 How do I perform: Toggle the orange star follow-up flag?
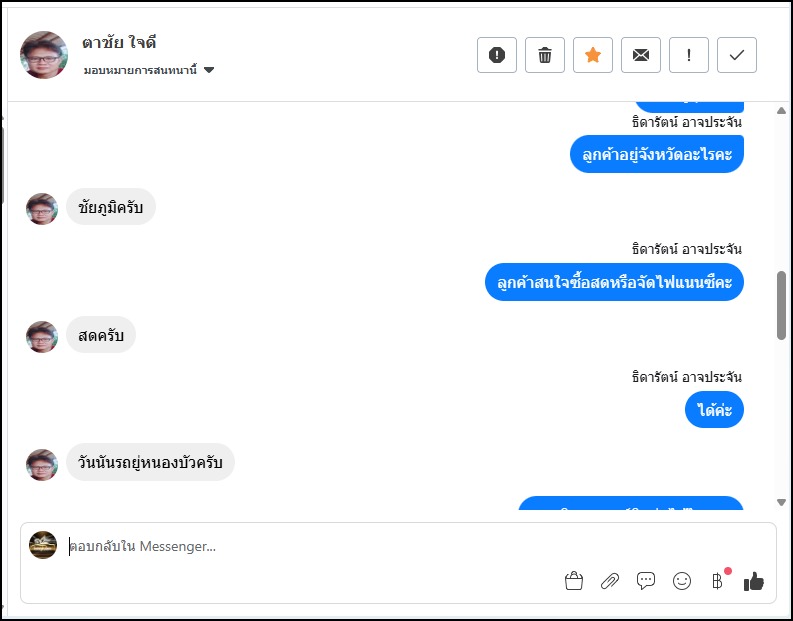point(593,55)
